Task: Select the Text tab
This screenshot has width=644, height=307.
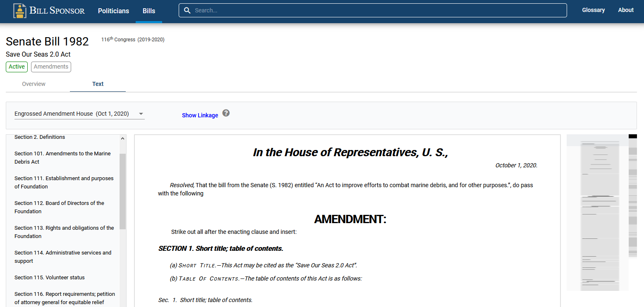Action: click(98, 84)
